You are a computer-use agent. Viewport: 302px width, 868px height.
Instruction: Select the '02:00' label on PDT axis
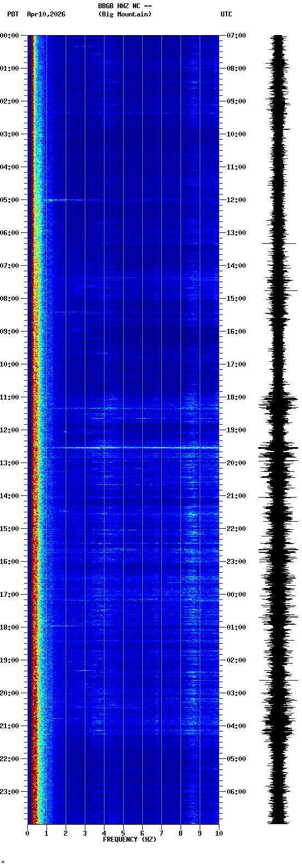(10, 101)
